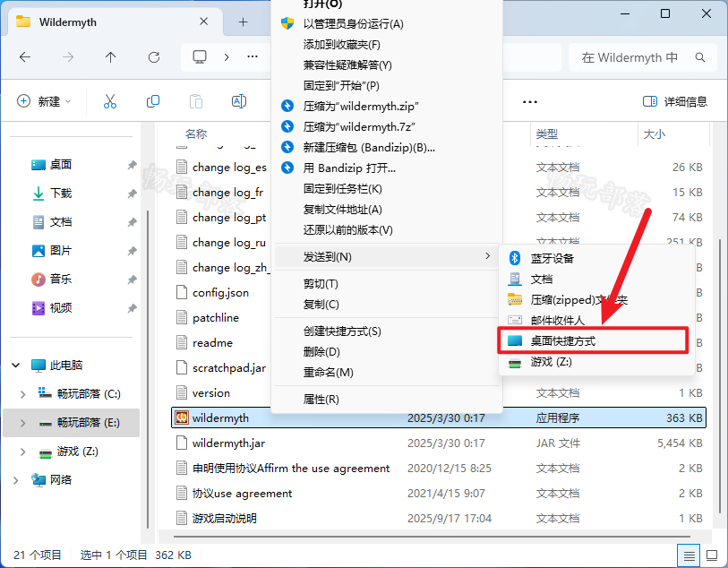The height and width of the screenshot is (568, 728).
Task: Open Videos (视频) in quick access
Action: (61, 308)
